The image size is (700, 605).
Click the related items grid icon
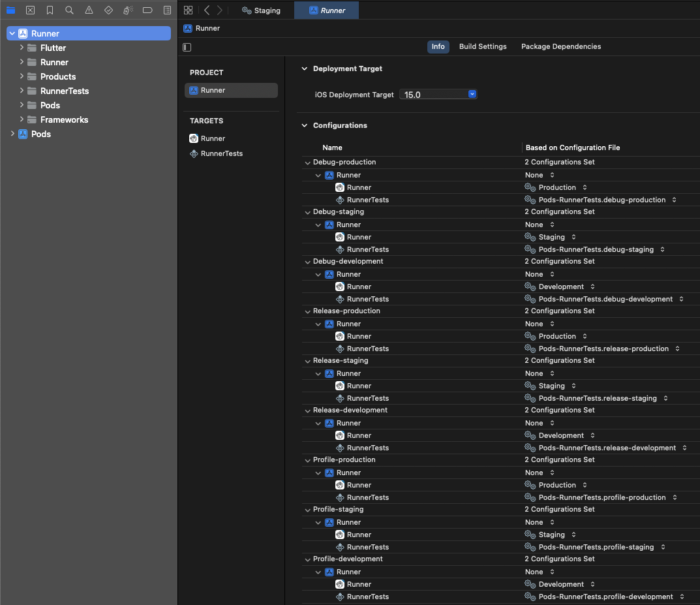click(x=188, y=10)
